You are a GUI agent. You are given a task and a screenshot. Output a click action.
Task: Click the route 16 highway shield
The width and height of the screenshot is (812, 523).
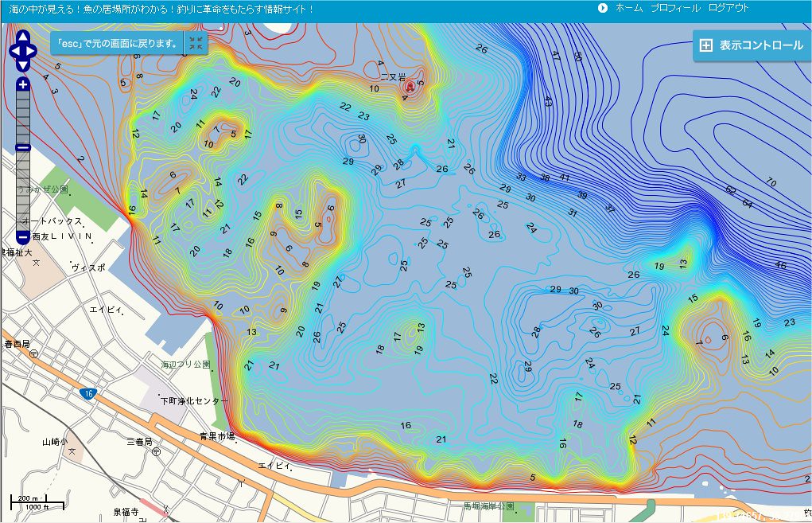click(88, 394)
